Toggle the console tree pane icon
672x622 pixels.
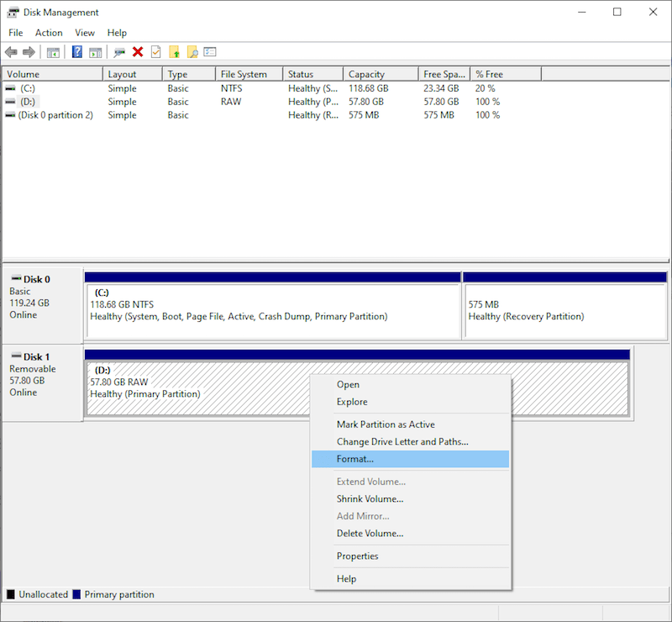pyautogui.click(x=52, y=52)
